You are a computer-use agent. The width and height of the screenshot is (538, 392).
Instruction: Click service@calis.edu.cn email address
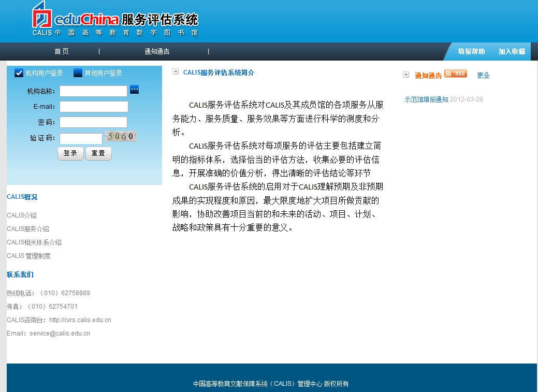[x=60, y=333]
